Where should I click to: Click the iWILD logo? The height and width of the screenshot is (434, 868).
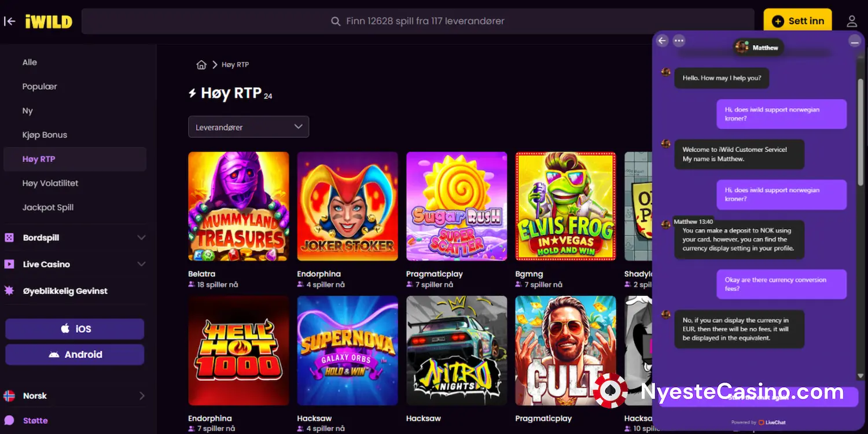pos(49,21)
